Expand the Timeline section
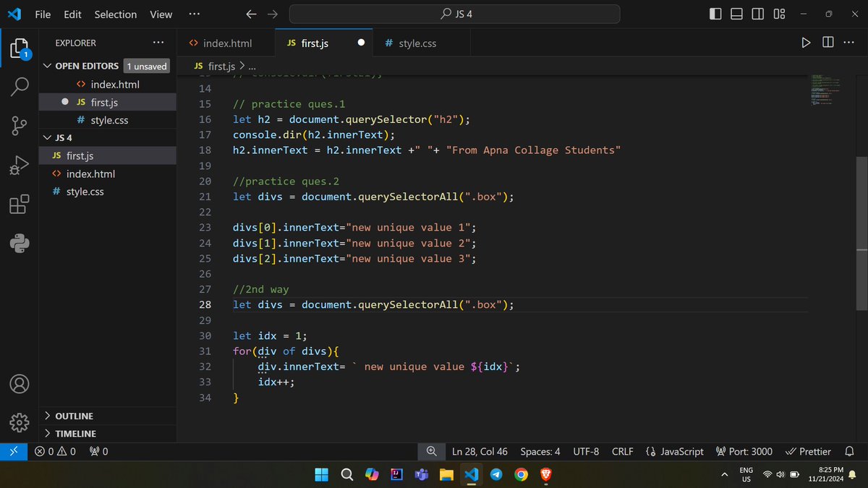 108,434
